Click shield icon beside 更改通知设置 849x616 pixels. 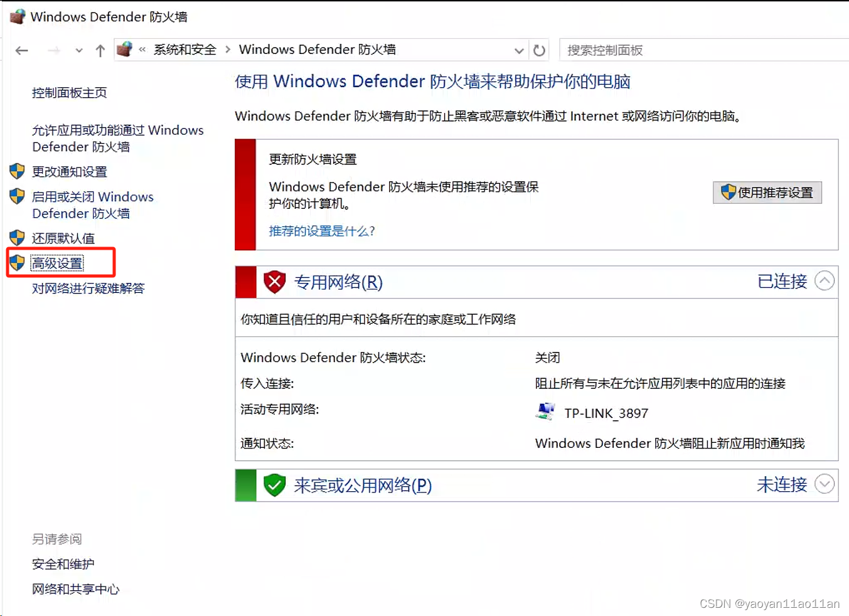tap(17, 171)
